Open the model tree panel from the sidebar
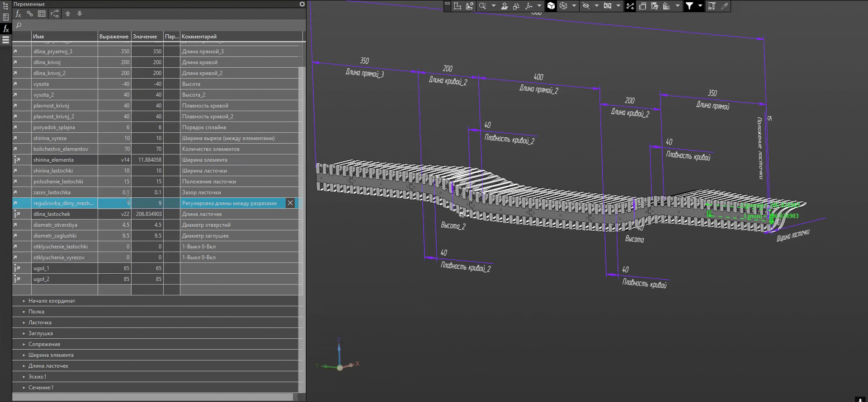Screen dimensions: 868x402 tap(6, 6)
